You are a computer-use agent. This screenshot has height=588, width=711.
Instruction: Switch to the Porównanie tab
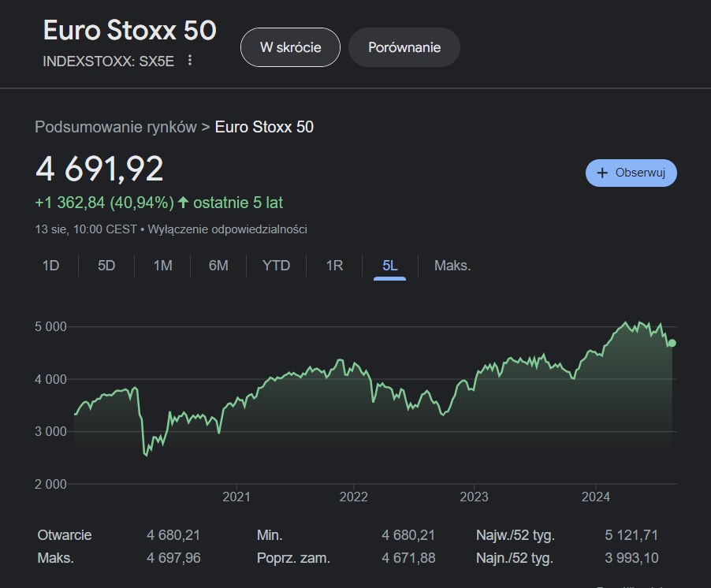(404, 47)
